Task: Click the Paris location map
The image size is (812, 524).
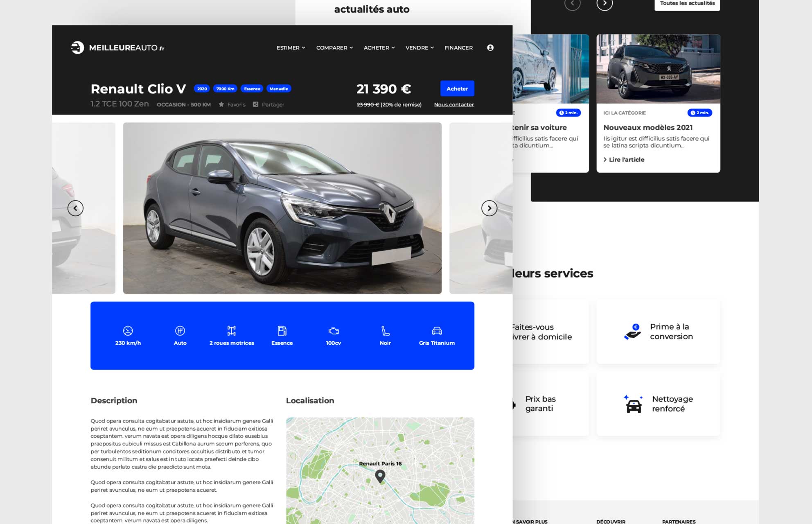Action: [380, 470]
